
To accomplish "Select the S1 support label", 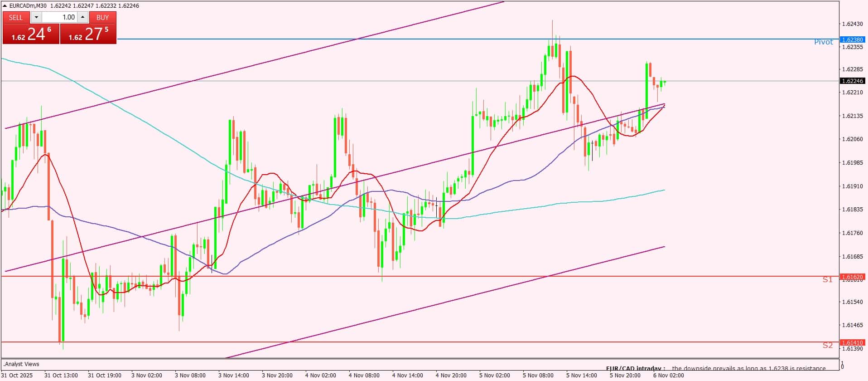I will [x=828, y=280].
